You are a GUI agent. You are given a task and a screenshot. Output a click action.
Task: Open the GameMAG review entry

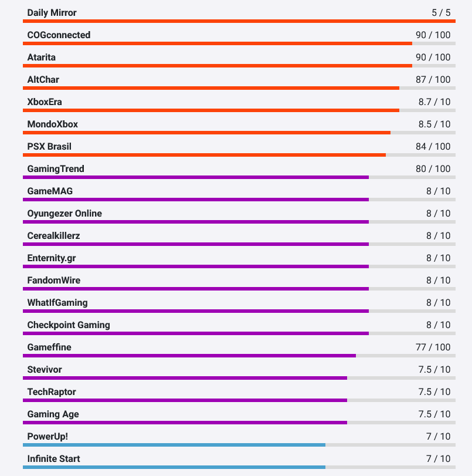point(50,191)
